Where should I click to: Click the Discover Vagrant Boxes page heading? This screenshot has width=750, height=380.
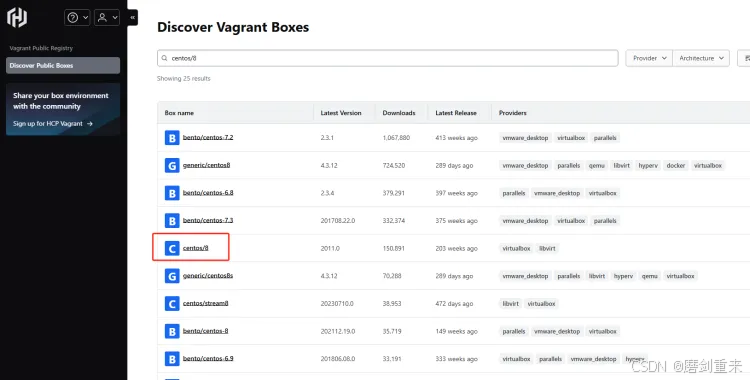click(x=233, y=27)
